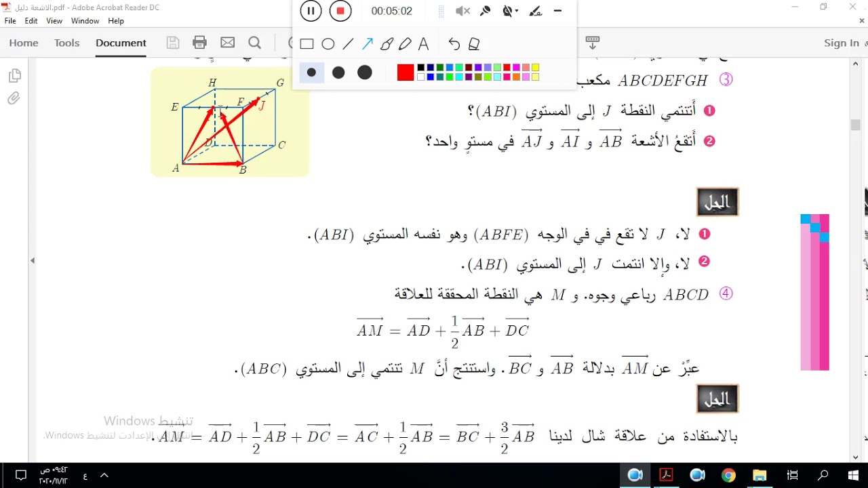Expand the left navigation pane arrow
Viewport: 868px width, 488px height.
pos(32,260)
